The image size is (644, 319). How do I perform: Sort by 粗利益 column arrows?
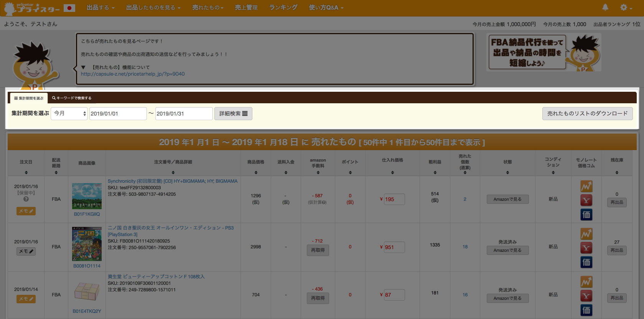pos(435,173)
